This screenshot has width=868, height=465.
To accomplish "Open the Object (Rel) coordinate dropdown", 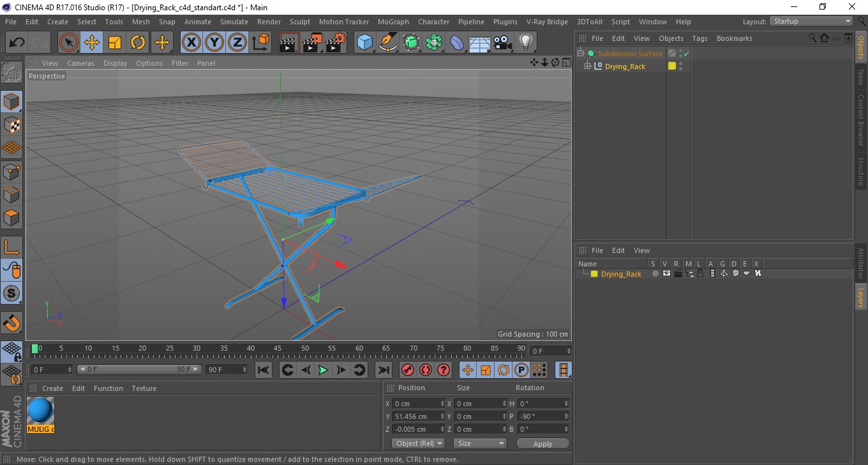I will 418,443.
